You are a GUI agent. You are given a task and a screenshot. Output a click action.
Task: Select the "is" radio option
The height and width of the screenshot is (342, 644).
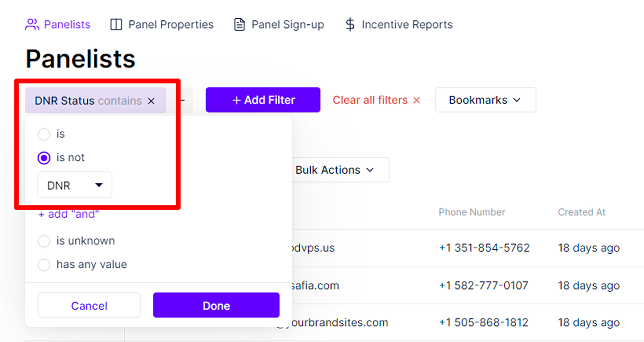44,134
